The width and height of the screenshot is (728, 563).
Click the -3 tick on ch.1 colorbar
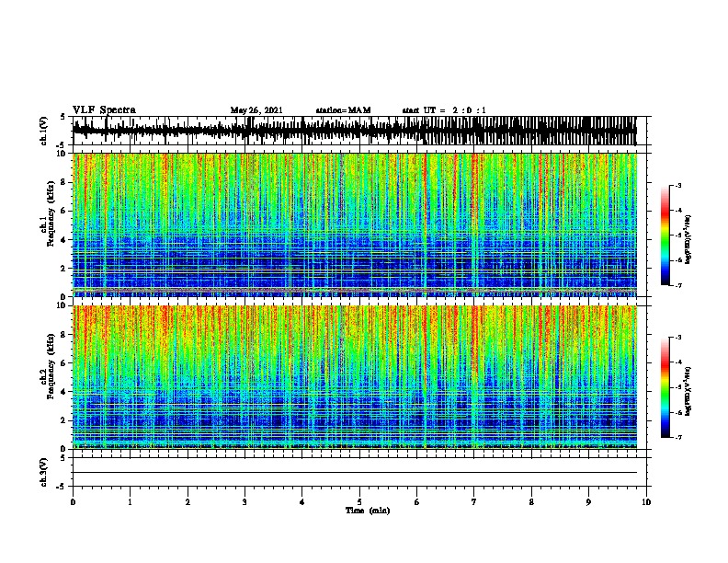click(x=678, y=185)
